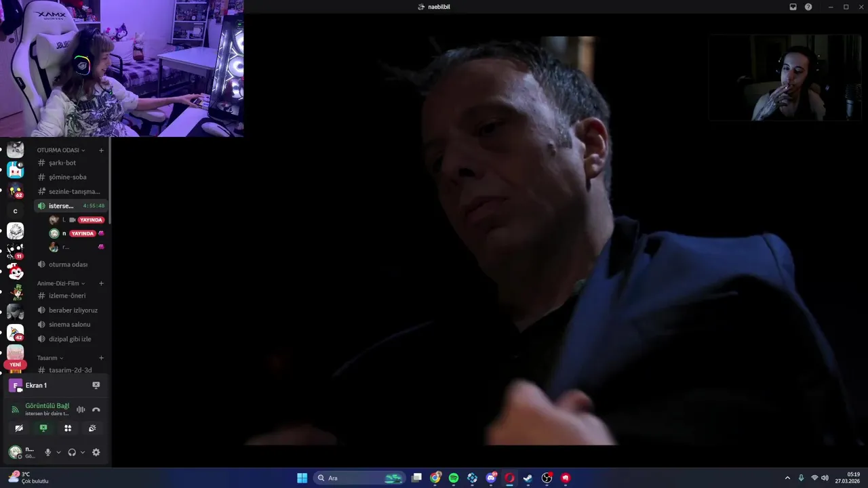Open the red bee mascot server icon
The height and width of the screenshot is (488, 868).
(15, 271)
